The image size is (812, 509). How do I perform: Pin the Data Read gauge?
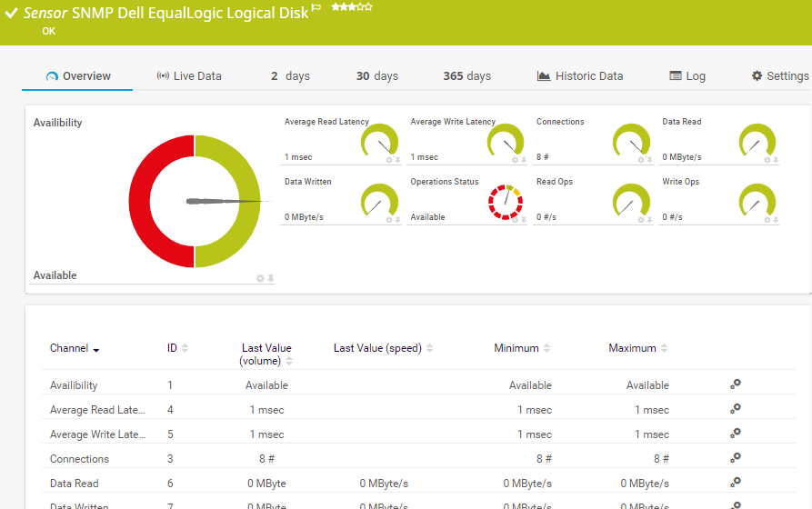[776, 160]
